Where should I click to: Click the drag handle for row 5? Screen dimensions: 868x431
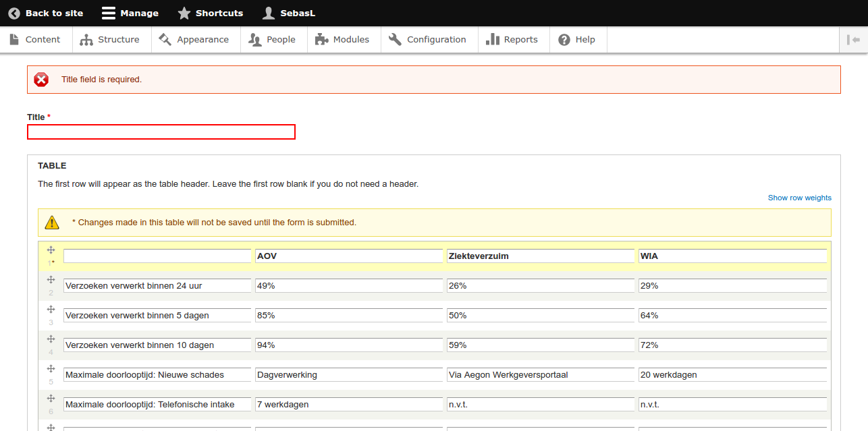pos(51,369)
